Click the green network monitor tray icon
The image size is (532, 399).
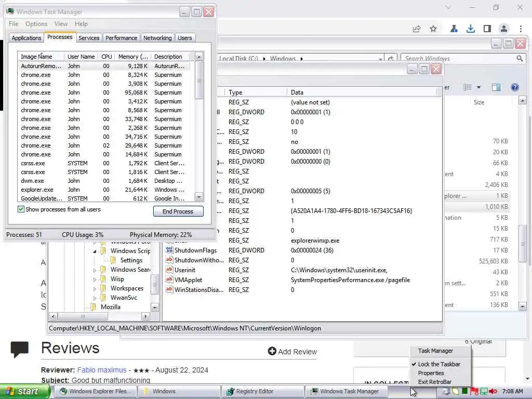click(x=484, y=391)
